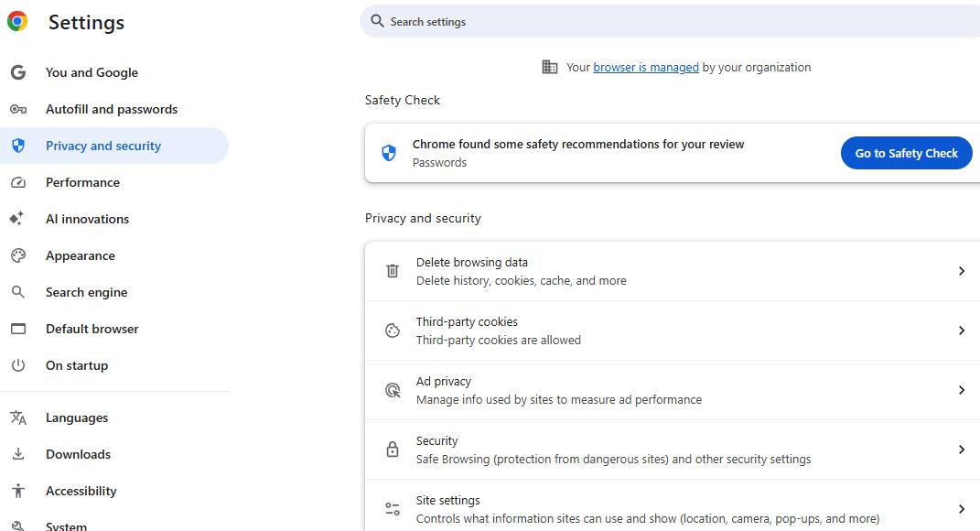This screenshot has height=531, width=980.
Task: Open the On startup settings section
Action: point(77,365)
